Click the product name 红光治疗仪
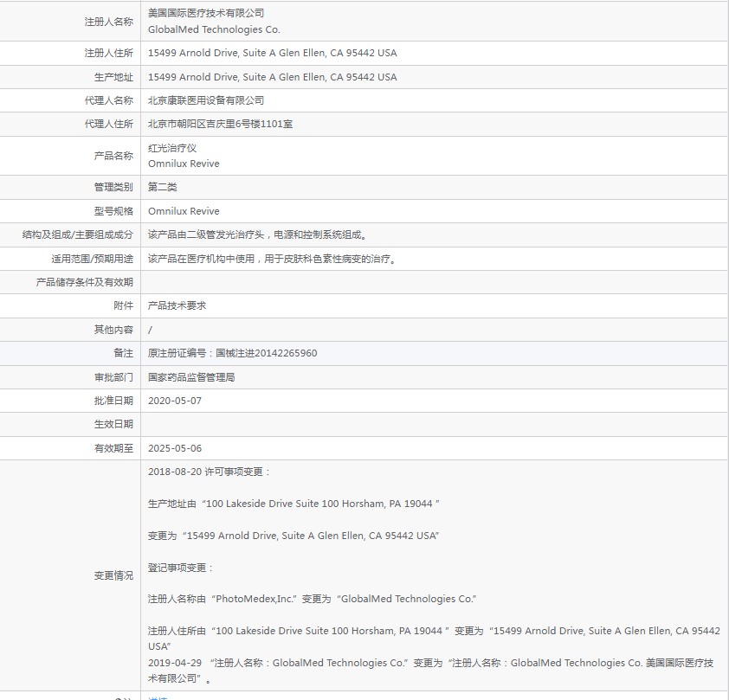This screenshot has height=700, width=729. coord(172,148)
